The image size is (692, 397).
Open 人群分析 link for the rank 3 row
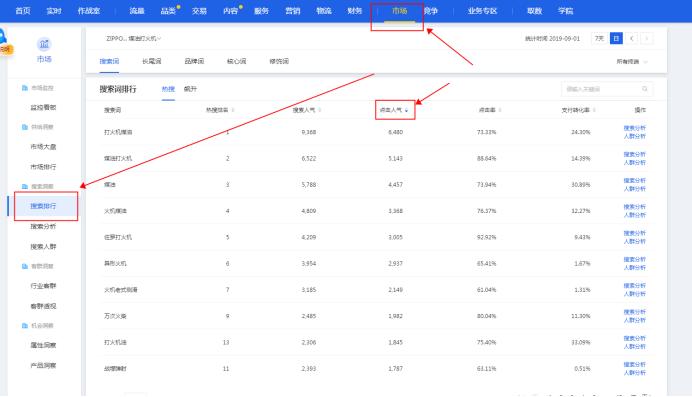[635, 189]
